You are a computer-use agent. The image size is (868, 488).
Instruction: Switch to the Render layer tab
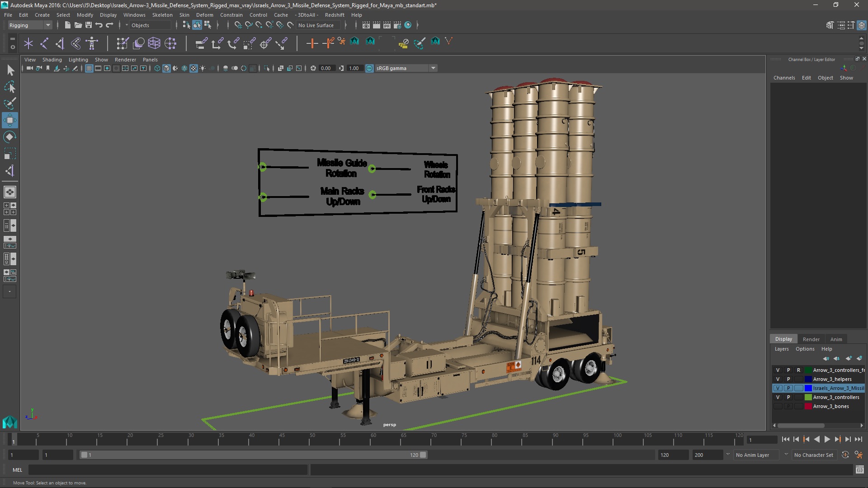point(811,339)
